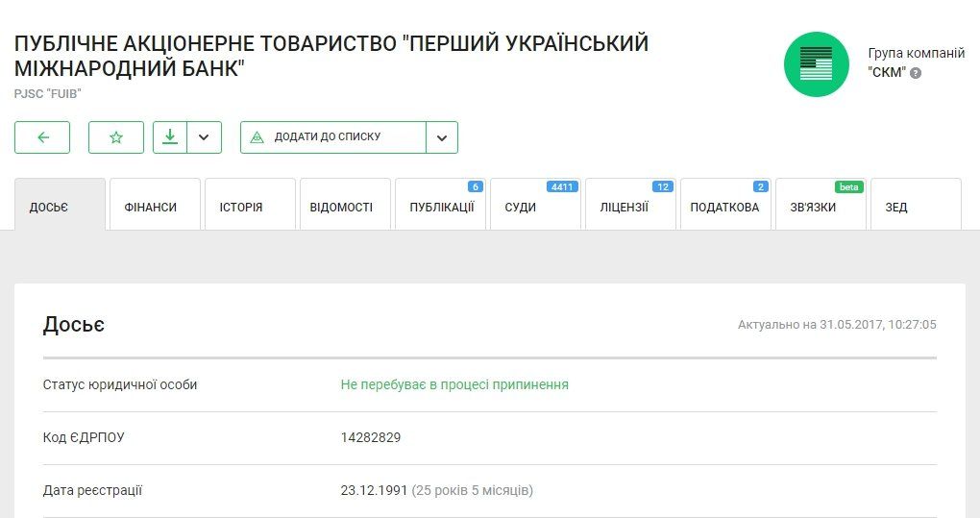Open the ЗЕД tab
Viewport: 980px width, 518px height.
point(916,205)
